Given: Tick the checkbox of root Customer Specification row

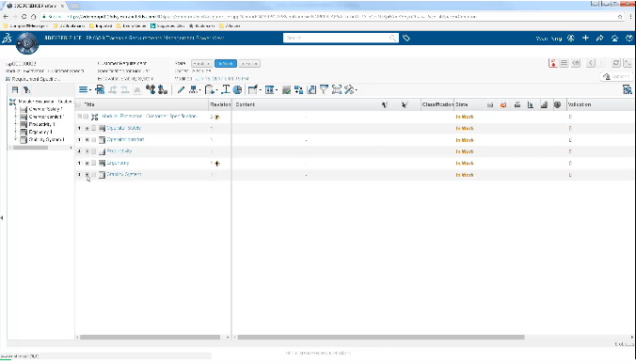Looking at the screenshot, I should (86, 117).
